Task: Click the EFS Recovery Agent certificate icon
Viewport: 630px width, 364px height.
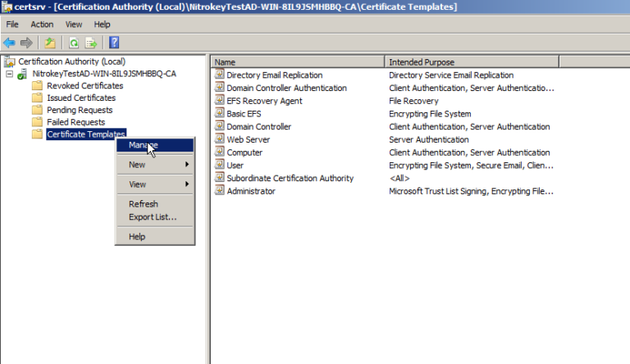Action: [219, 101]
